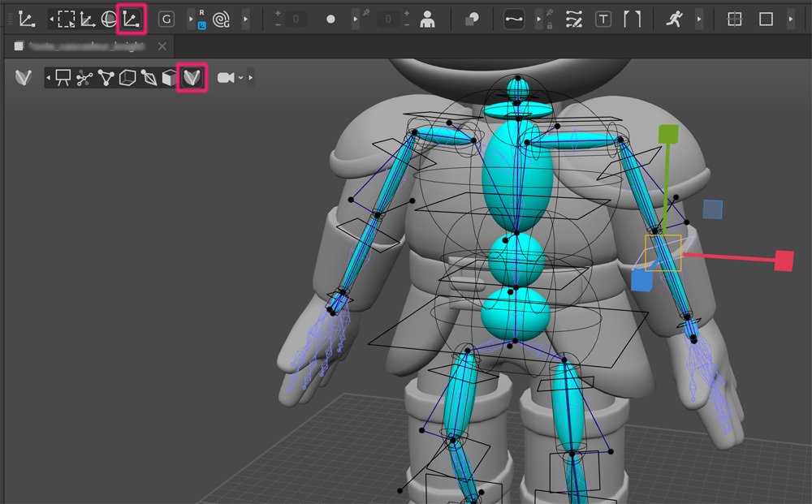Expand the flyout arrow next to the running man
The width and height of the screenshot is (812, 504).
point(699,18)
